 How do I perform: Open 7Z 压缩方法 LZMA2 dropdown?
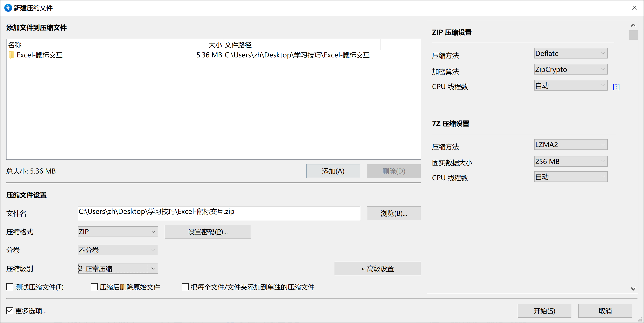click(x=571, y=144)
